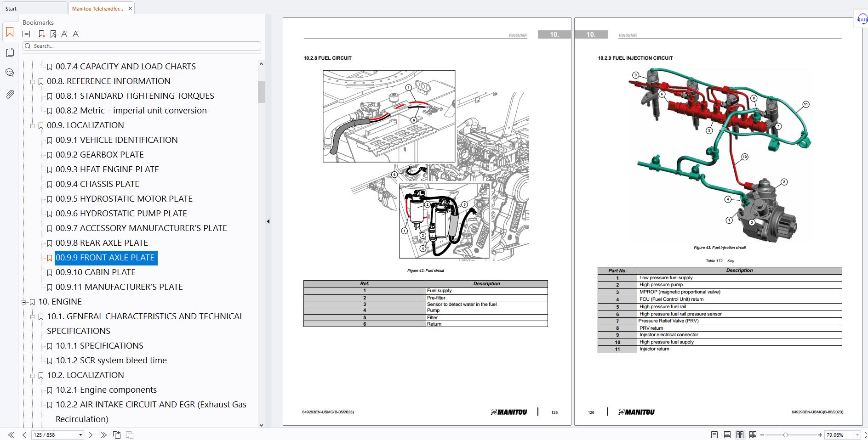Click the bookmark icon beside 00.9.9 FRONT AXLE PLATE
Image resolution: width=868 pixels, height=440 pixels.
(x=50, y=258)
